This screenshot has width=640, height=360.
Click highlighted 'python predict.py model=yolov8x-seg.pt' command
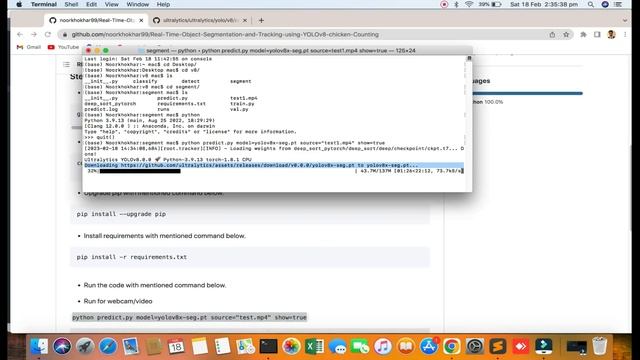(189, 317)
